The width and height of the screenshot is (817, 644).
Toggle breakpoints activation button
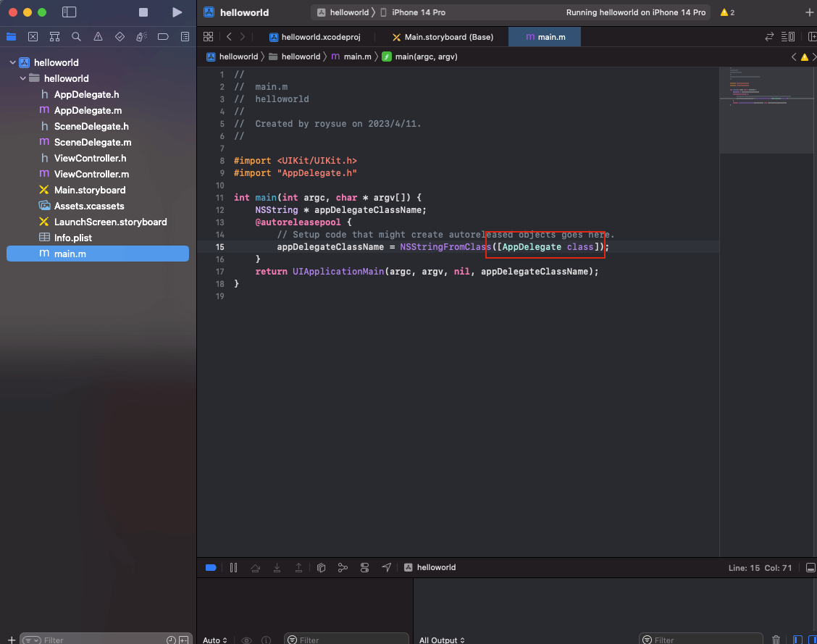(211, 567)
